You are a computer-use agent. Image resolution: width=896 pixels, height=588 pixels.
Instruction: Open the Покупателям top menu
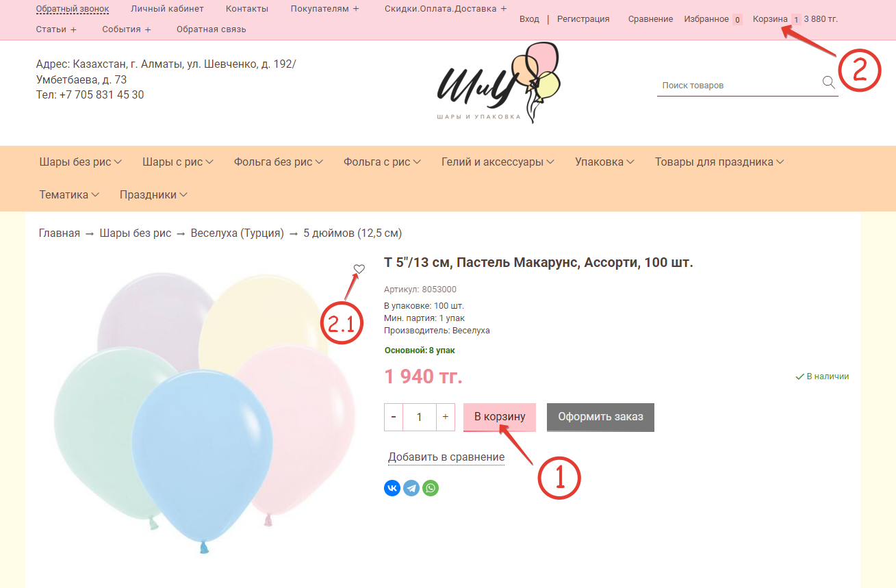324,9
